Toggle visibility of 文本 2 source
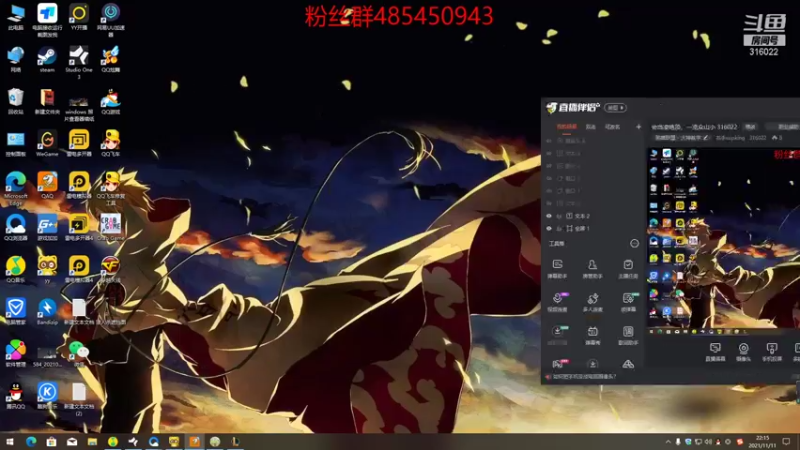800x450 pixels. [549, 216]
